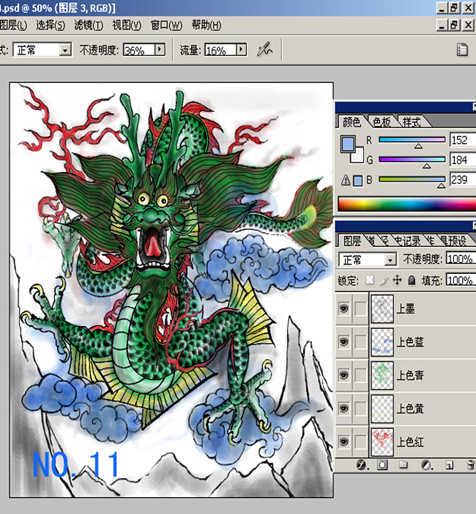The height and width of the screenshot is (514, 476).
Task: Open the 视图(V) menu
Action: 127,25
